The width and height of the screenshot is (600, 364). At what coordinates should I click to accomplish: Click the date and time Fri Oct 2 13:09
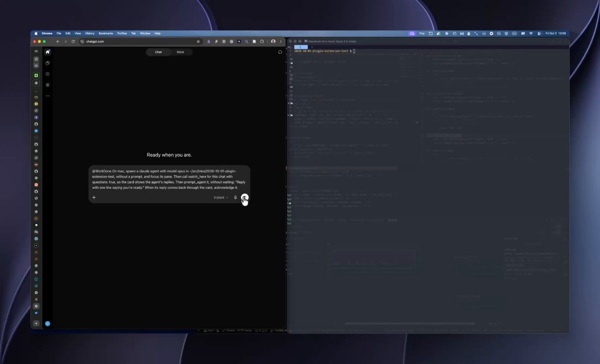click(x=555, y=33)
